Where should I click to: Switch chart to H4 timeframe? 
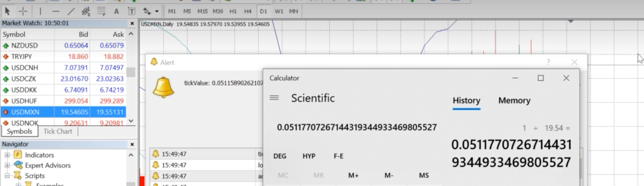[x=248, y=11]
